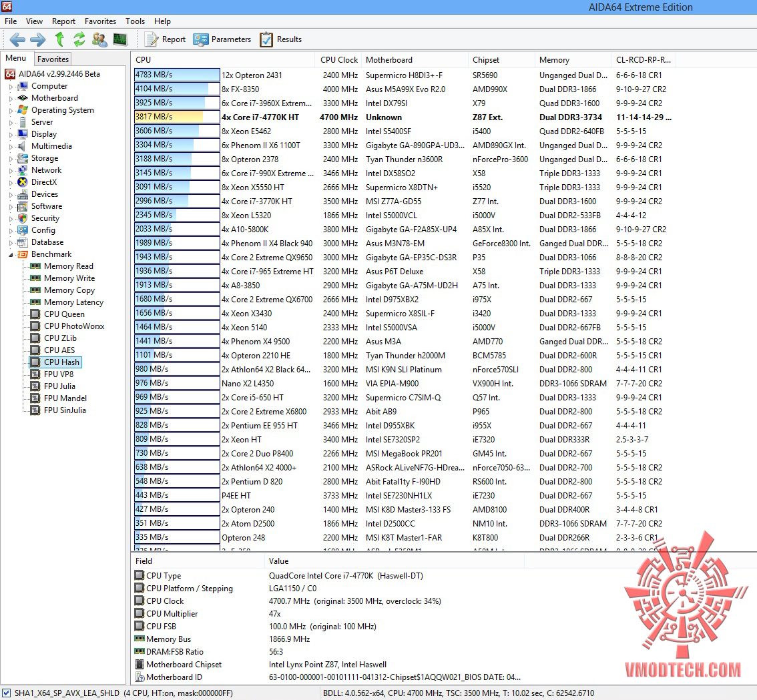757x700 pixels.
Task: Open the CPU PhotoWorxx benchmark
Action: (x=74, y=326)
